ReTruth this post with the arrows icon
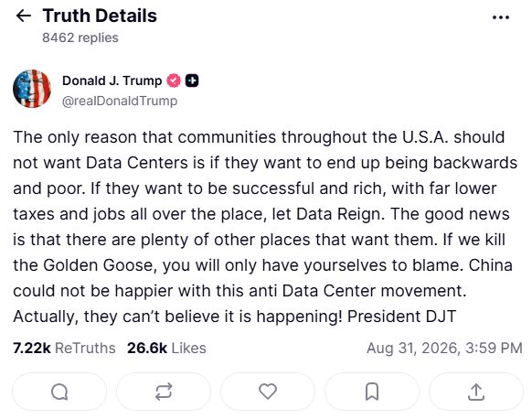532x419 pixels. coord(164,392)
